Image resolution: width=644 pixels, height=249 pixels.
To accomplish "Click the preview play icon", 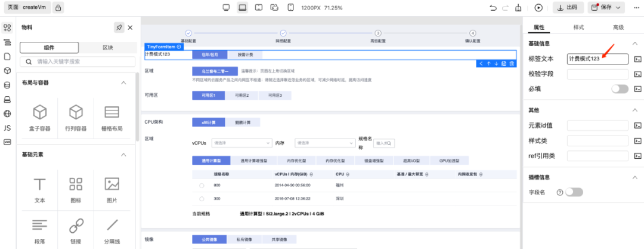I will pos(538,8).
